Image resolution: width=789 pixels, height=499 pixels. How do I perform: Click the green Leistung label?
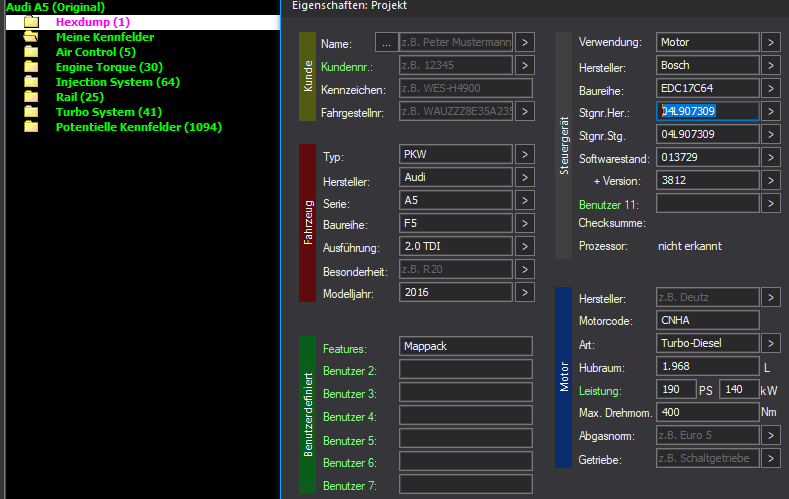[600, 391]
